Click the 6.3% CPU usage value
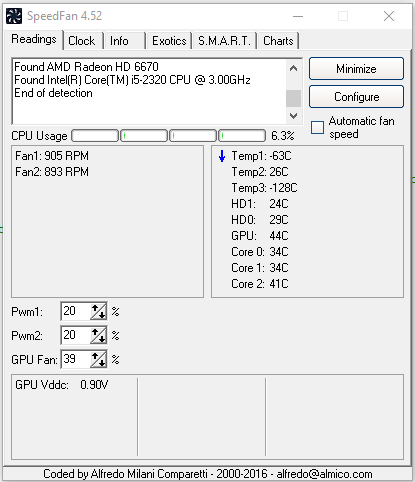 pyautogui.click(x=283, y=136)
